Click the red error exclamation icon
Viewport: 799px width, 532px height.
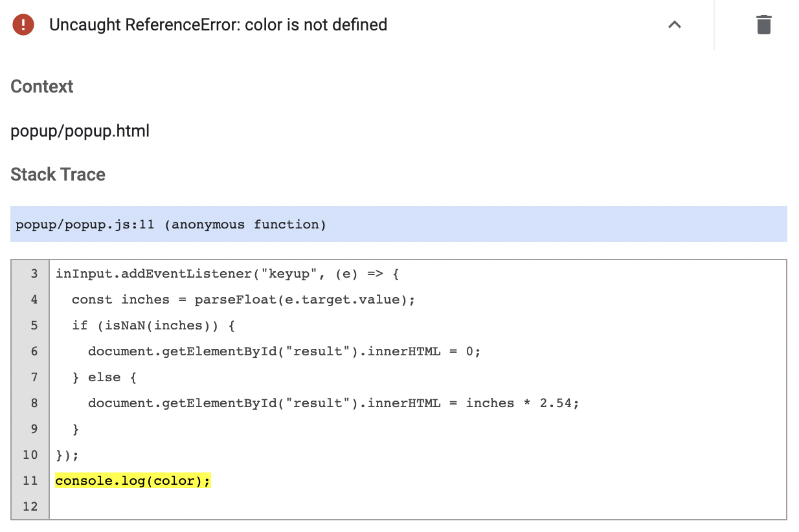23,25
